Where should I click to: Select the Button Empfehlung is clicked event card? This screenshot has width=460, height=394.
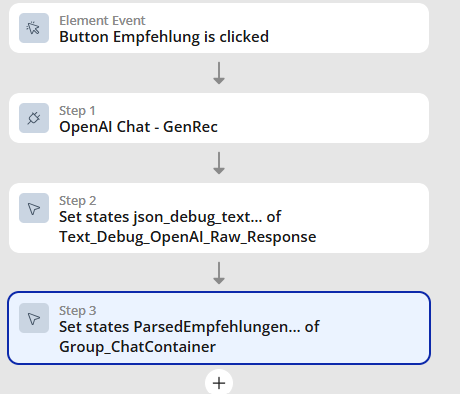pyautogui.click(x=219, y=28)
